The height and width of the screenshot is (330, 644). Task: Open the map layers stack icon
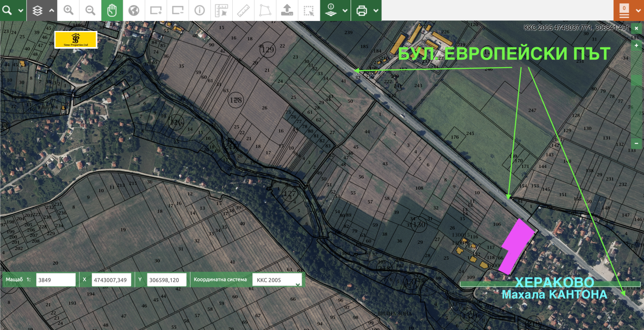click(x=37, y=10)
